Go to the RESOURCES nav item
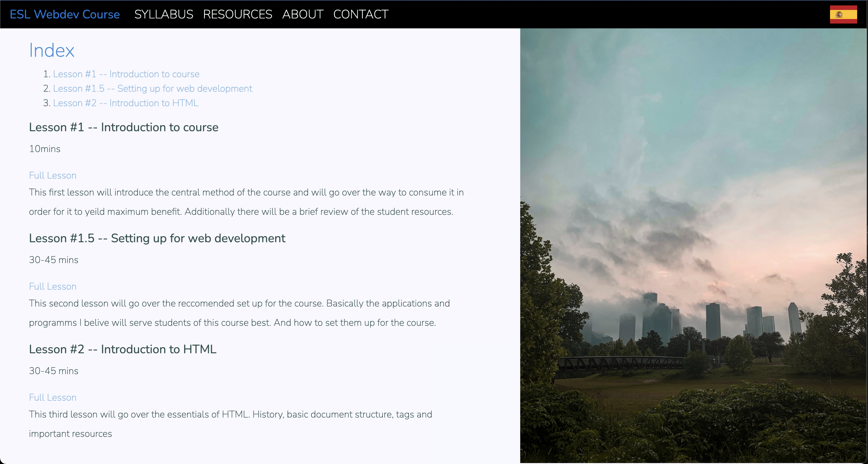The image size is (868, 464). pyautogui.click(x=237, y=14)
